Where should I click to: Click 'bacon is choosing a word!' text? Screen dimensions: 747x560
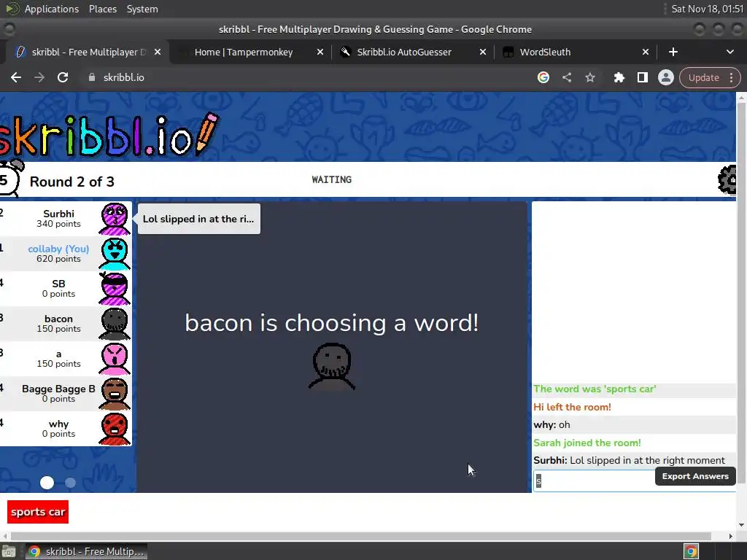click(332, 323)
